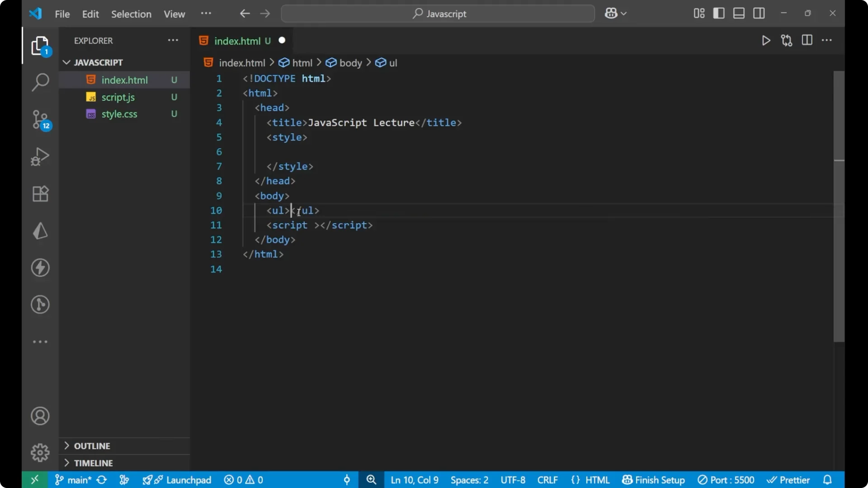Open the Accounts icon in activity bar

40,416
